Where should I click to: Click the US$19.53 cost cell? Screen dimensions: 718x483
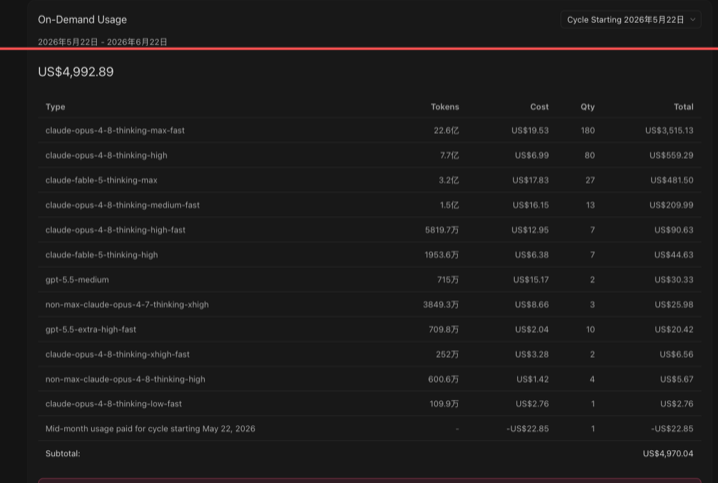click(x=530, y=130)
